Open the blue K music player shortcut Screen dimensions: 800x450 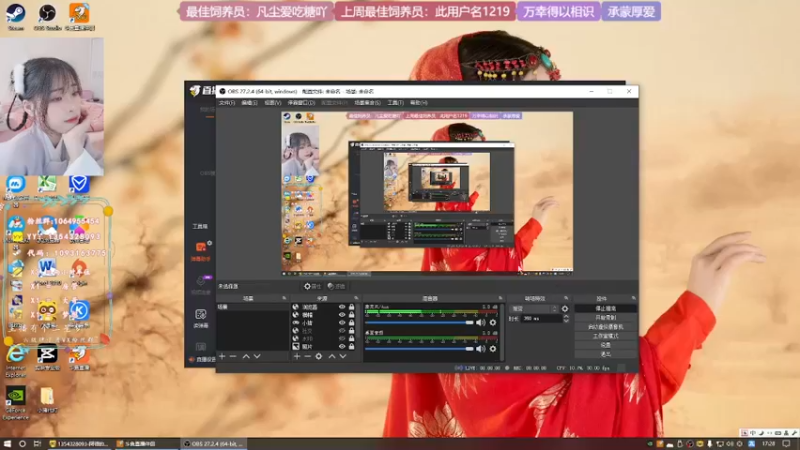[79, 311]
